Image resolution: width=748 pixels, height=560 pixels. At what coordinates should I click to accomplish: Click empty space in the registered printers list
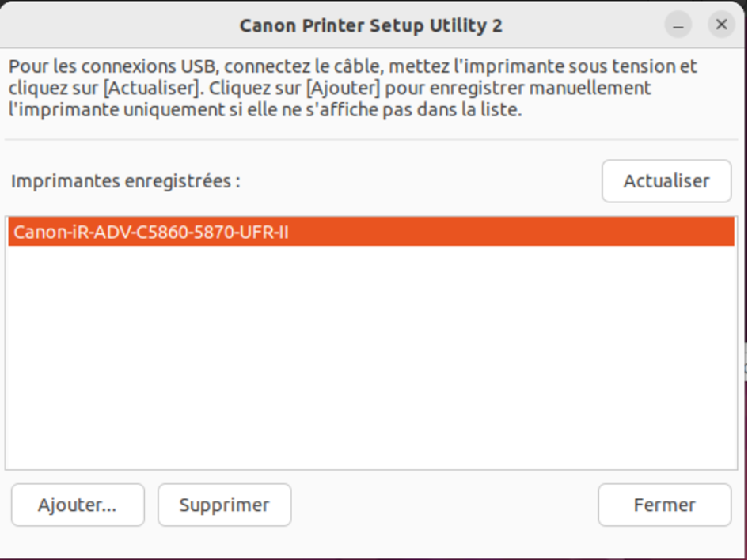click(x=370, y=356)
